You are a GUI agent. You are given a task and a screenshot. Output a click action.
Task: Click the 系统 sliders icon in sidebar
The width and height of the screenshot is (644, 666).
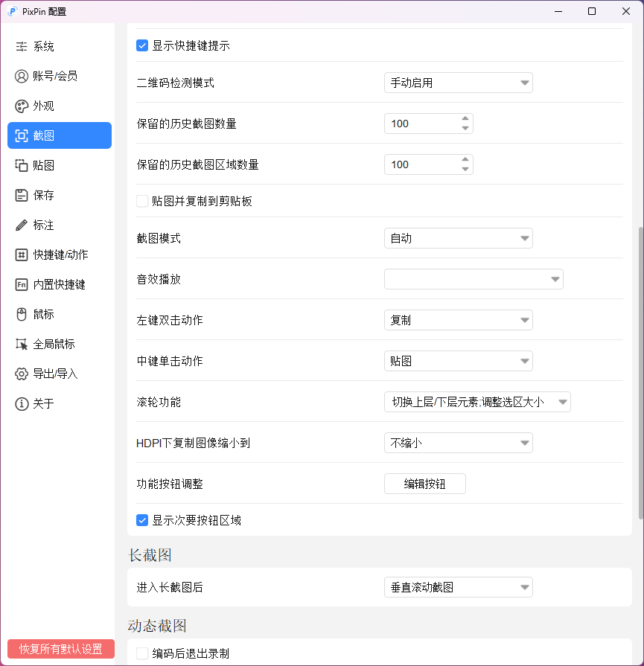(22, 46)
